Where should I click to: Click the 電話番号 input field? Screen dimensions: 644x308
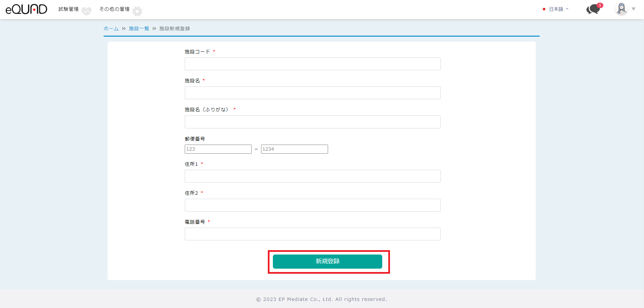[x=312, y=234]
